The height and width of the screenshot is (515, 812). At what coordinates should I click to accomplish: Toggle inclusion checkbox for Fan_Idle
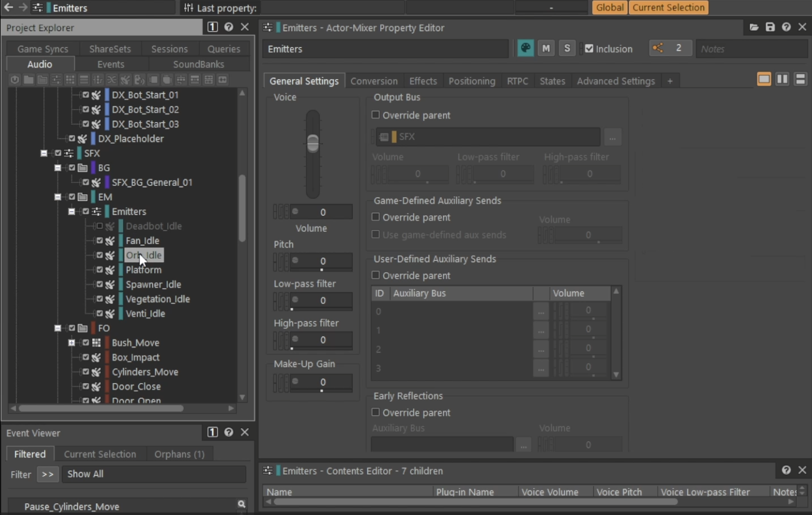pyautogui.click(x=99, y=240)
